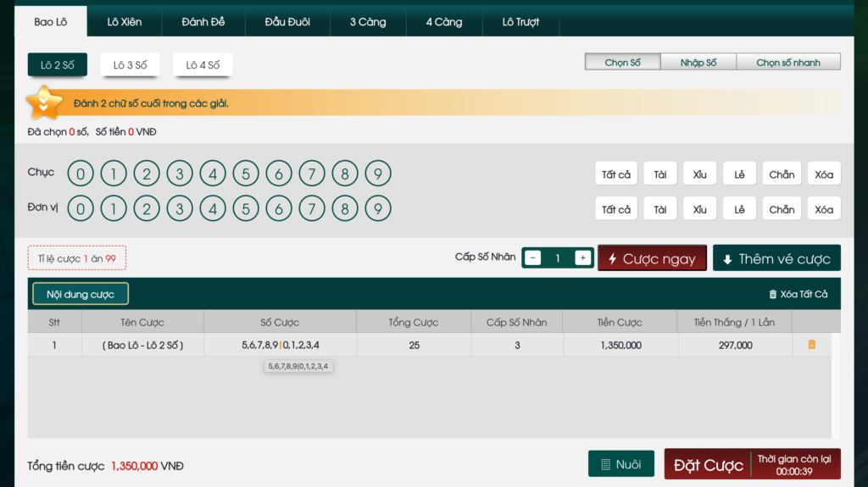Click Thêm vé cược download-arrow button
This screenshot has width=868, height=487.
point(776,258)
